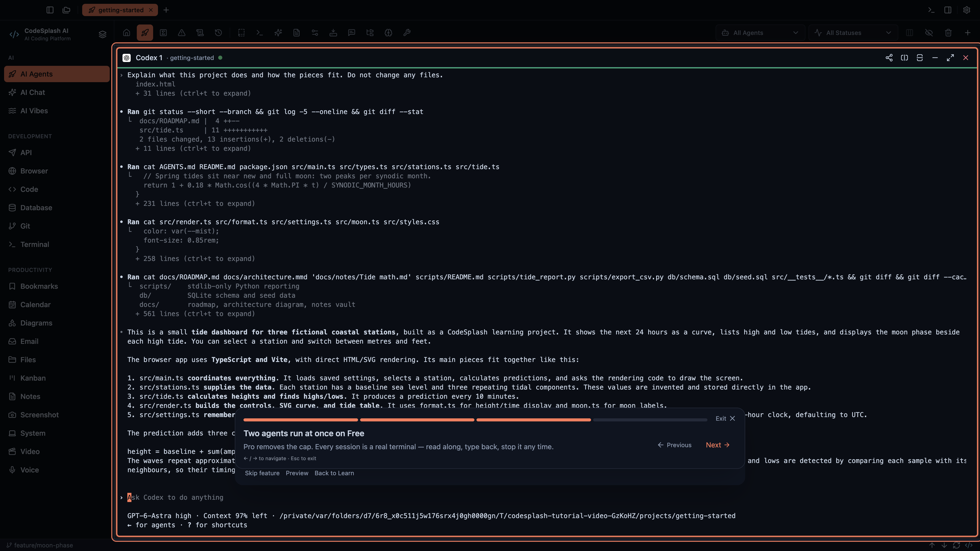Open the history clock toolbar icon
Image resolution: width=980 pixels, height=551 pixels.
[x=218, y=33]
